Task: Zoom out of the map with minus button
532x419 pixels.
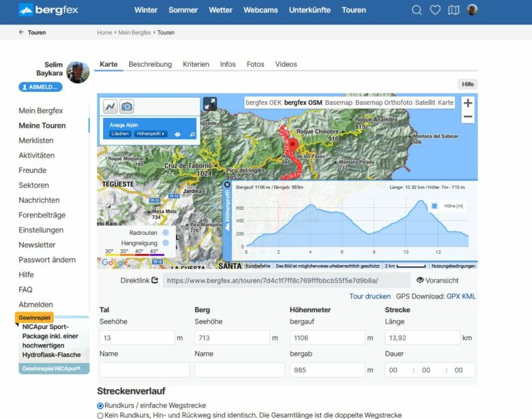Action: coord(468,117)
